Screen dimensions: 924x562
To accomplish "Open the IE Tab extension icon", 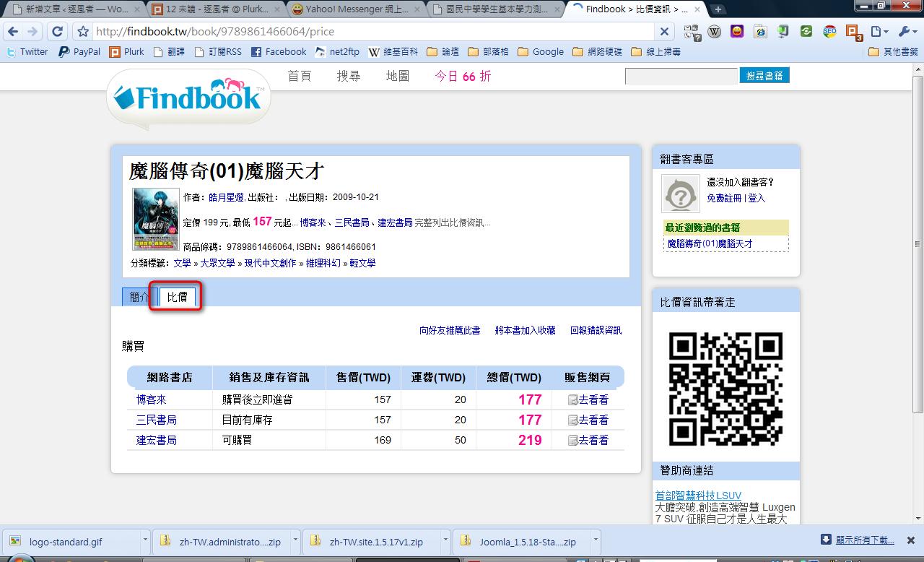I will tap(760, 32).
